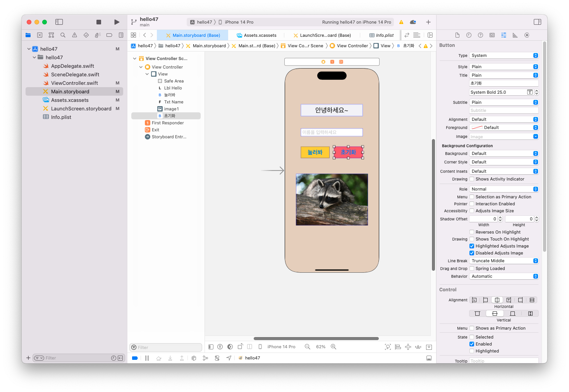Check Shows Touch On Highlight

click(472, 239)
